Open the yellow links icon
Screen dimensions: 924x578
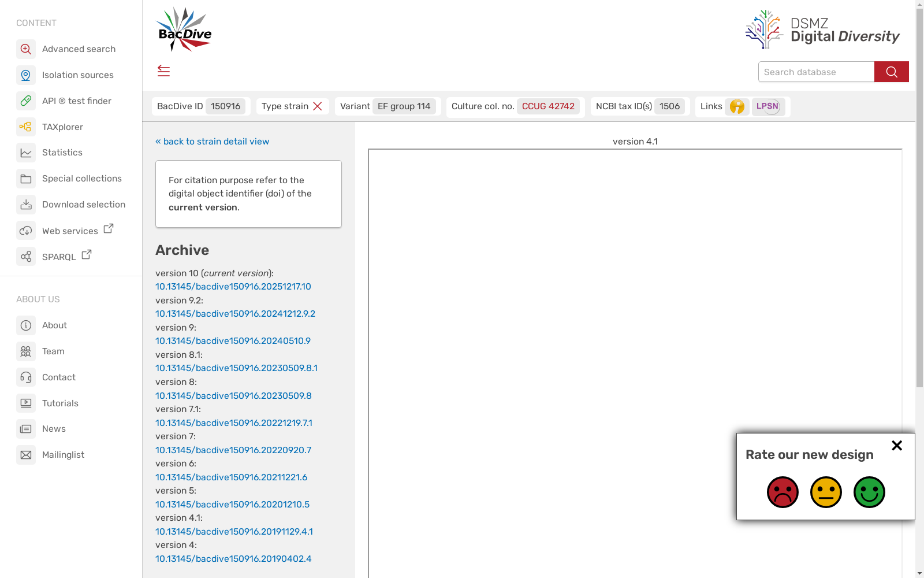(737, 106)
